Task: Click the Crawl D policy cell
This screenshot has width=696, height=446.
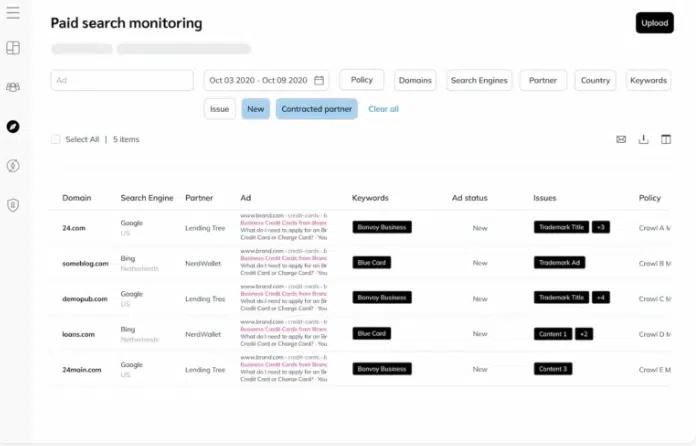Action: coord(655,335)
